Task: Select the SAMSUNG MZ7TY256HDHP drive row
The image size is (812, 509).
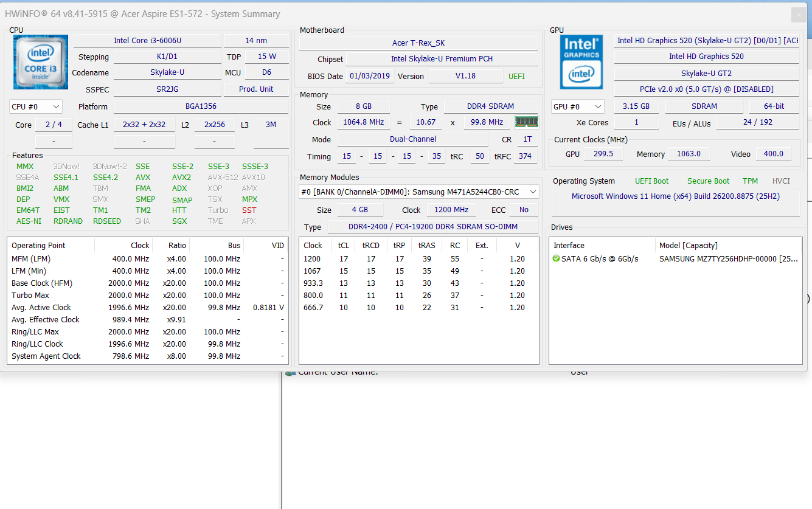Action: point(675,259)
